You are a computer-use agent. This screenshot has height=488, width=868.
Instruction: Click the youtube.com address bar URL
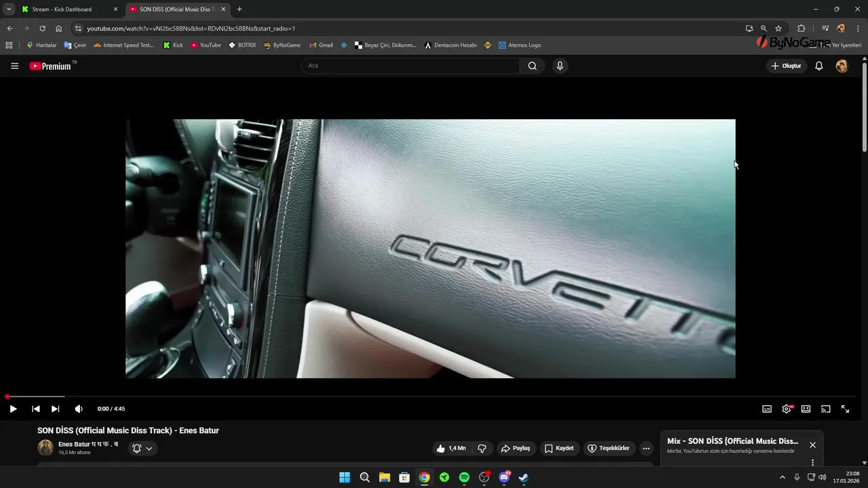[191, 28]
